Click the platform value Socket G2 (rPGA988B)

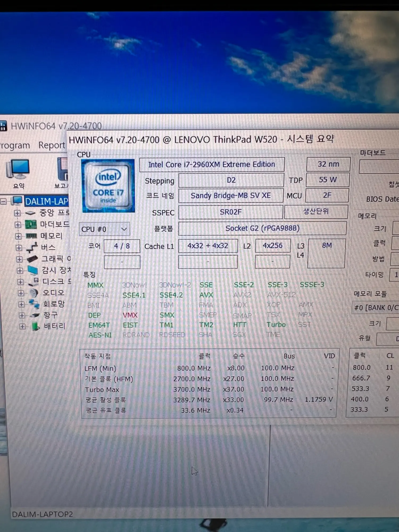(x=262, y=228)
